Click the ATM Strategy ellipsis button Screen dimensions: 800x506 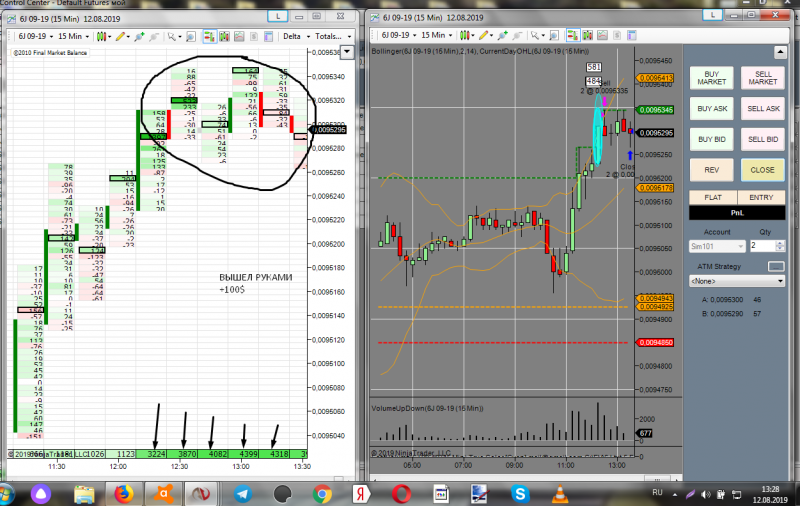(x=776, y=266)
